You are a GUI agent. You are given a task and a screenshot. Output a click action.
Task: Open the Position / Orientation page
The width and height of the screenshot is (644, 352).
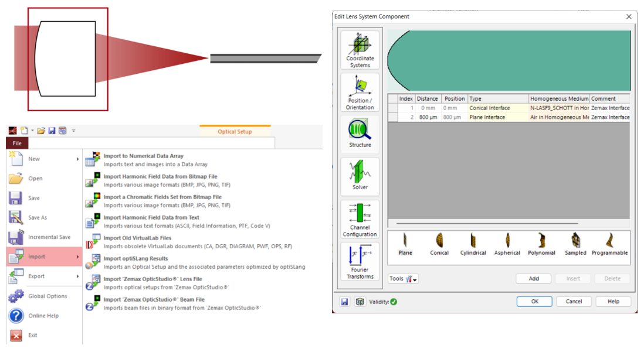pos(360,93)
